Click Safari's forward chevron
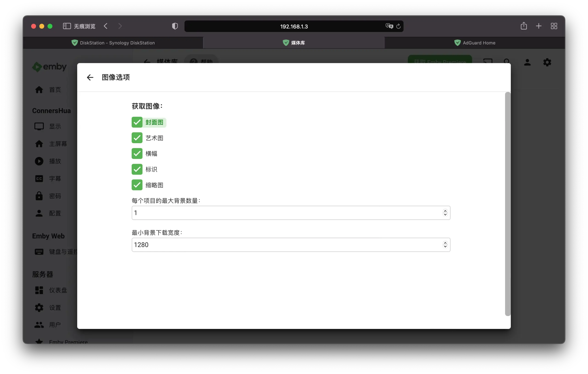588x374 pixels. [x=120, y=26]
